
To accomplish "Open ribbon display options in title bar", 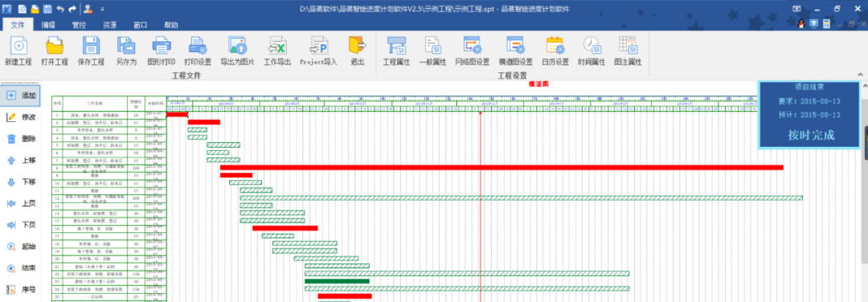I will point(796,9).
